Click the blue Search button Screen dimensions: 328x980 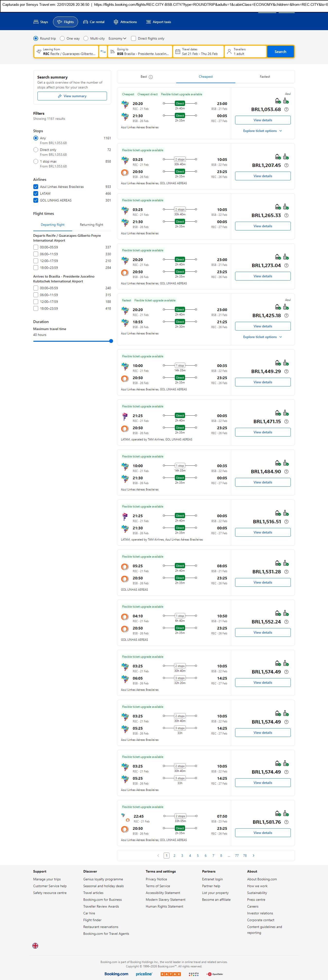[280, 52]
